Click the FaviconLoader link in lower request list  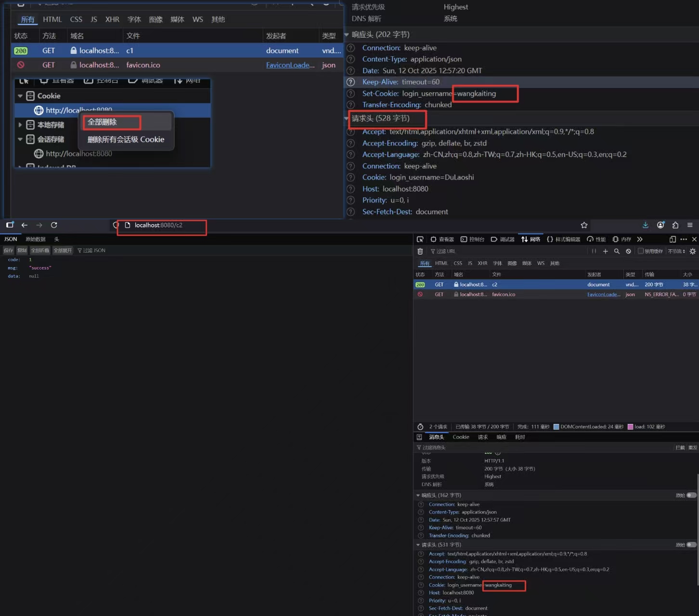[x=603, y=295]
